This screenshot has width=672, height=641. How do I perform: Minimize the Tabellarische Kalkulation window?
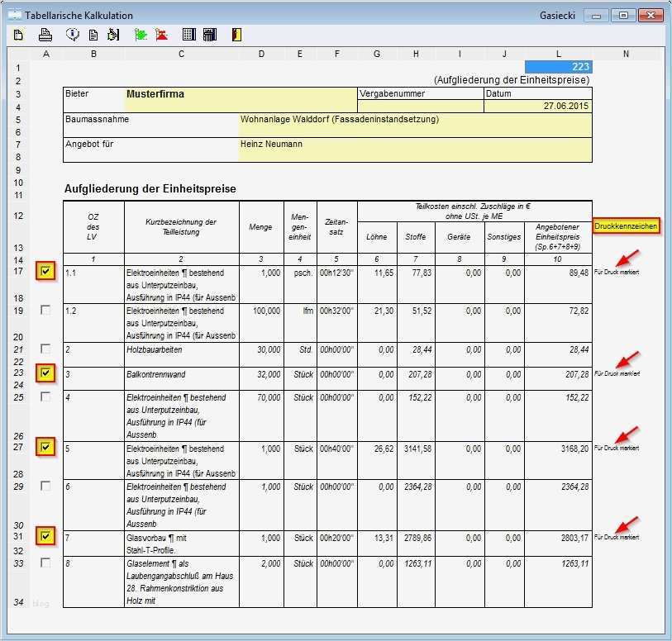(x=596, y=16)
